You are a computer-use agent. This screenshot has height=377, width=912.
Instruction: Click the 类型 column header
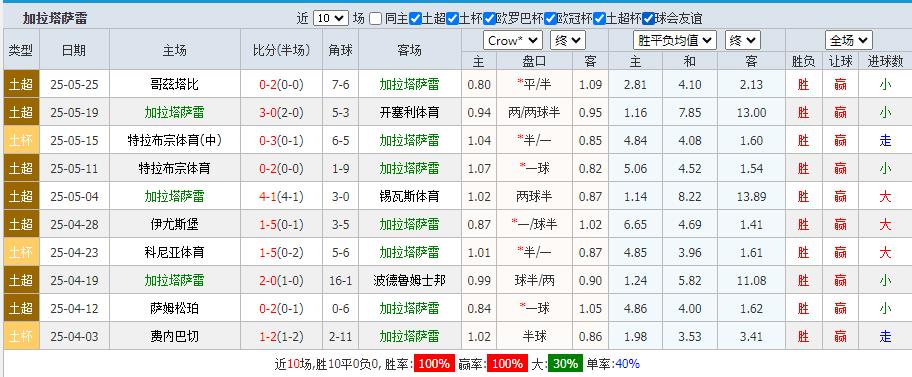pyautogui.click(x=21, y=50)
